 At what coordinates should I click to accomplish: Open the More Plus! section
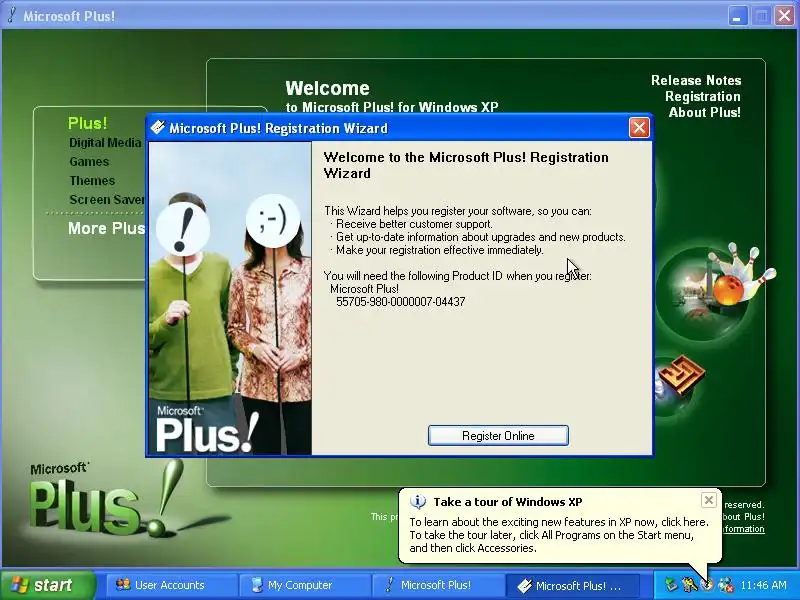tap(107, 228)
